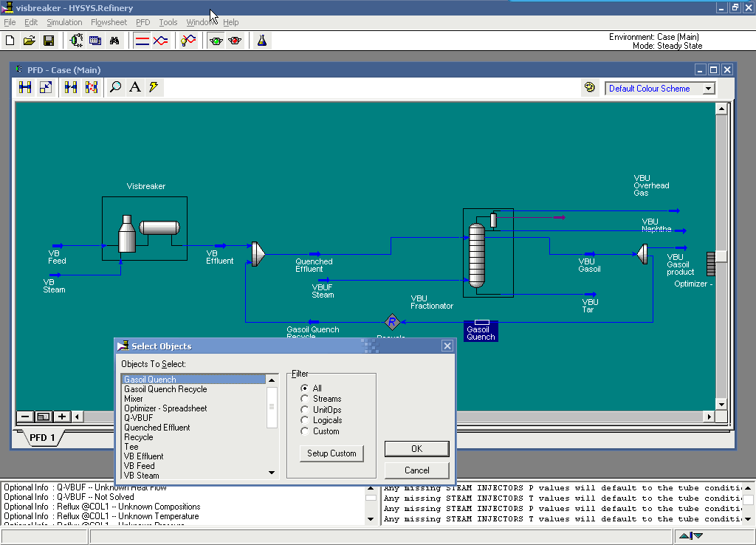Open the File menu

[x=10, y=22]
